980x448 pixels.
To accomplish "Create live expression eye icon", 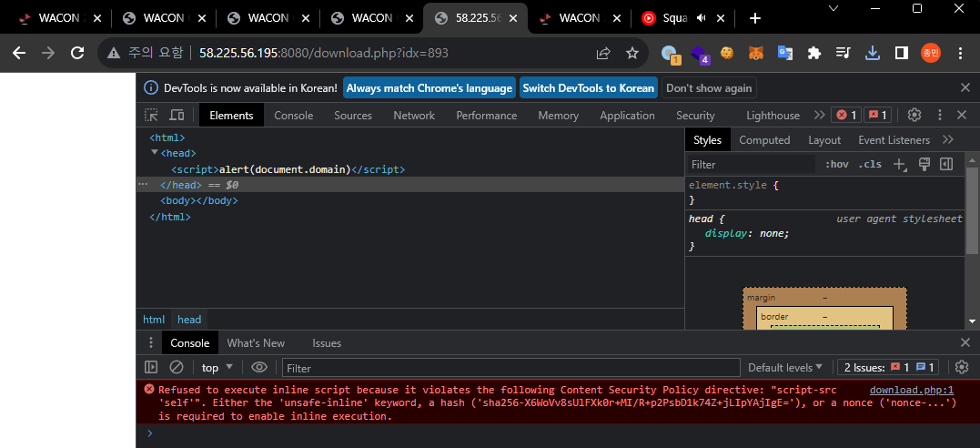I will [x=258, y=367].
